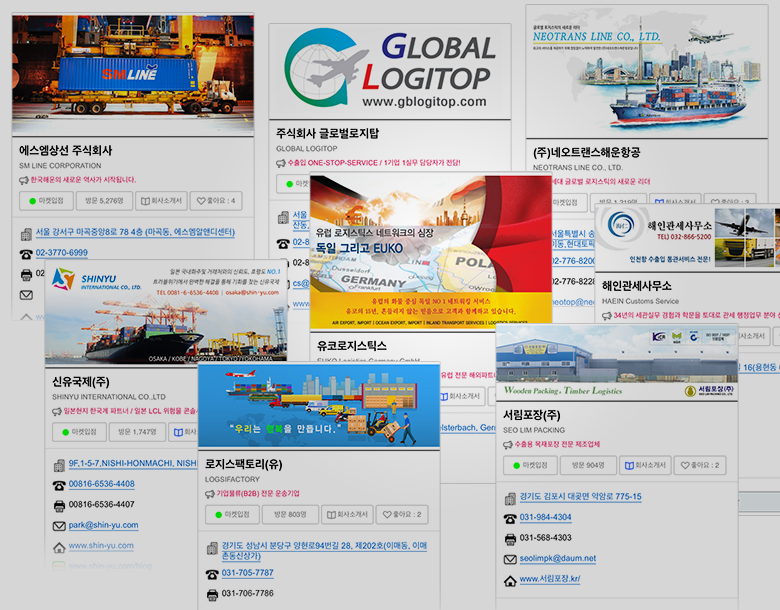780x610 pixels.
Task: Open address 9F,1-5-7,NISHI-HONMACHI
Action: [x=133, y=463]
